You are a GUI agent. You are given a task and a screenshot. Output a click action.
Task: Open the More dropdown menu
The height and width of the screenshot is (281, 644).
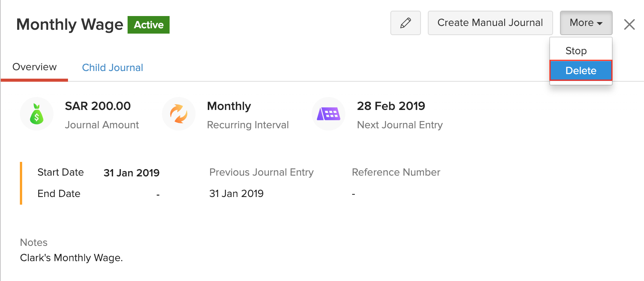point(586,23)
